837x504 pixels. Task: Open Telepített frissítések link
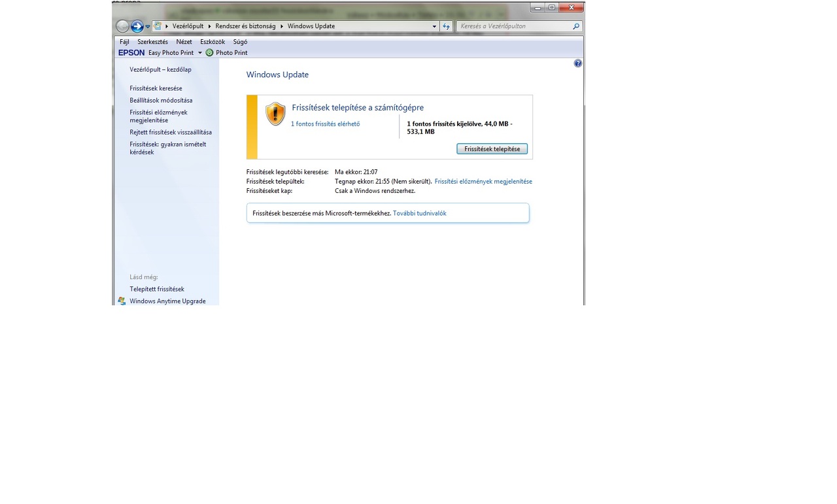pos(157,289)
